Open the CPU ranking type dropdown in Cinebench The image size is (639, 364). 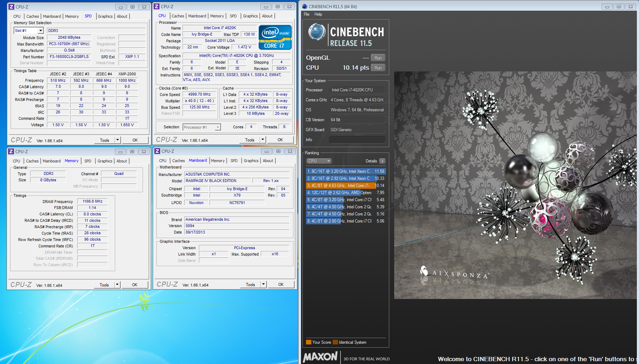click(x=319, y=161)
